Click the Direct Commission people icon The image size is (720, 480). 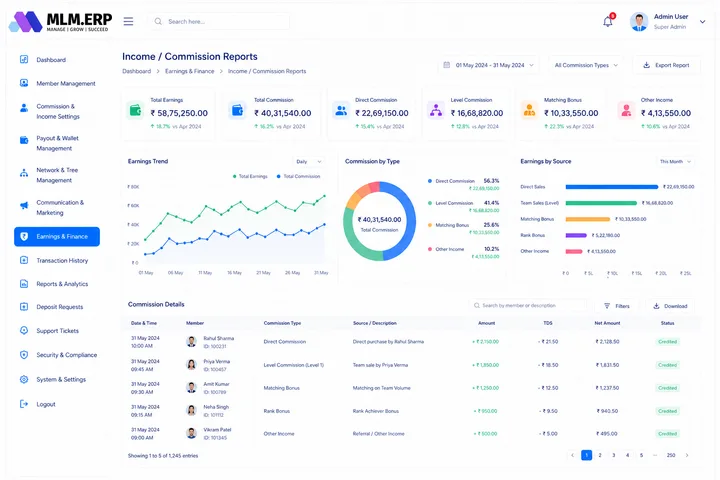[341, 111]
